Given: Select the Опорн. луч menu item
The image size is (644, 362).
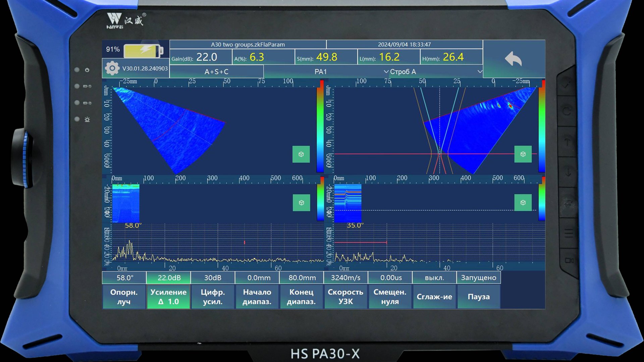Looking at the screenshot, I should click(x=124, y=297).
